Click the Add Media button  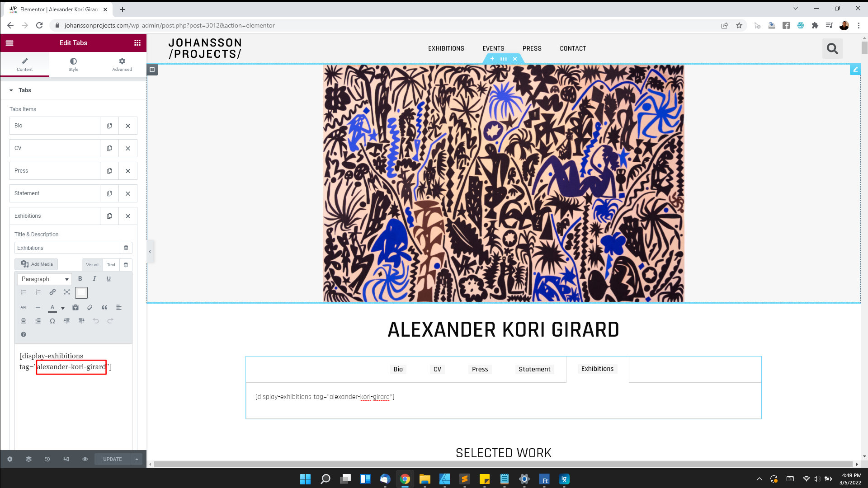point(37,264)
